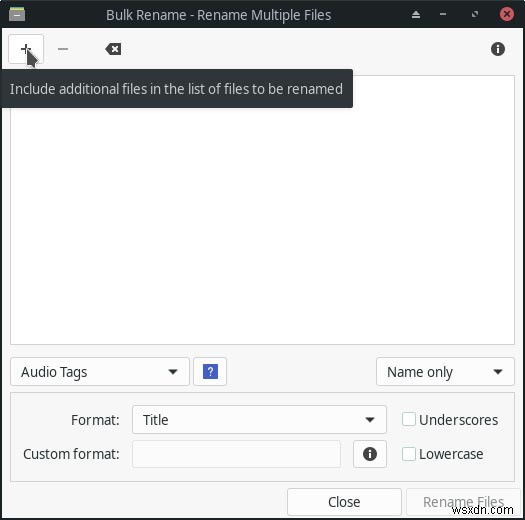Click the Rename Files button
This screenshot has width=525, height=520.
coord(463,502)
